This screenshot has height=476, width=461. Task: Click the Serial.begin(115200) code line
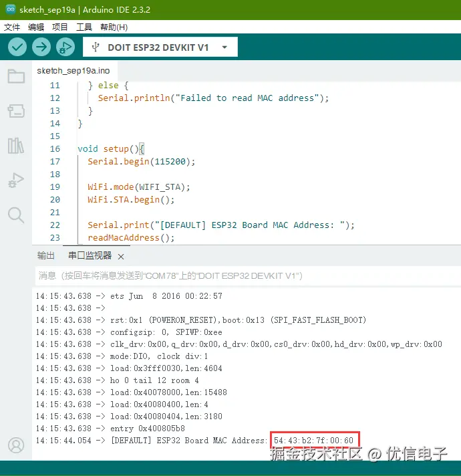coord(142,162)
